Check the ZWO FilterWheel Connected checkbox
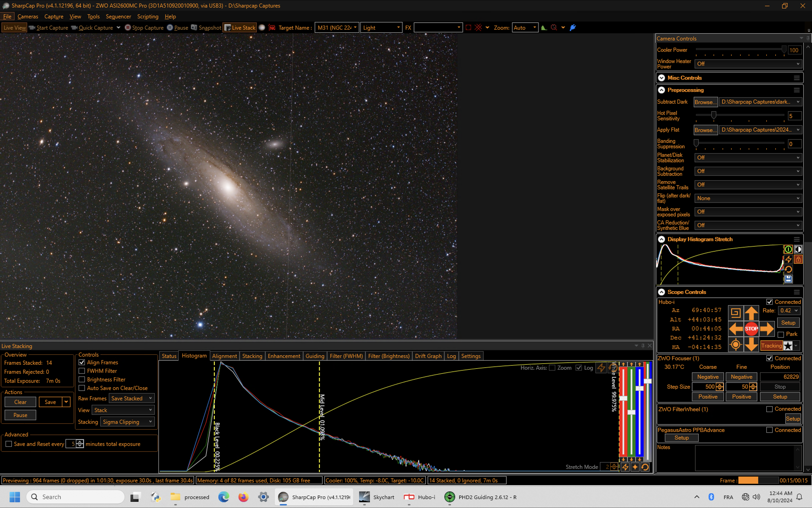812x508 pixels. click(769, 409)
